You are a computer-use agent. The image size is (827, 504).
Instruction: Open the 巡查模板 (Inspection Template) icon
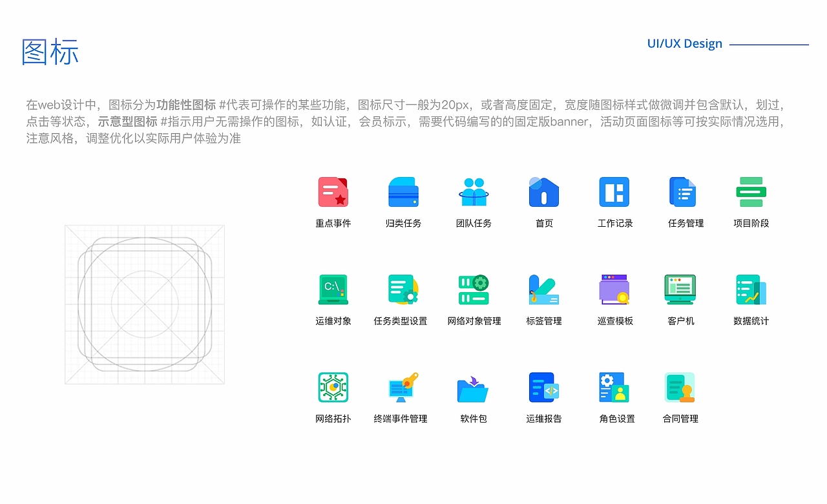pyautogui.click(x=614, y=289)
